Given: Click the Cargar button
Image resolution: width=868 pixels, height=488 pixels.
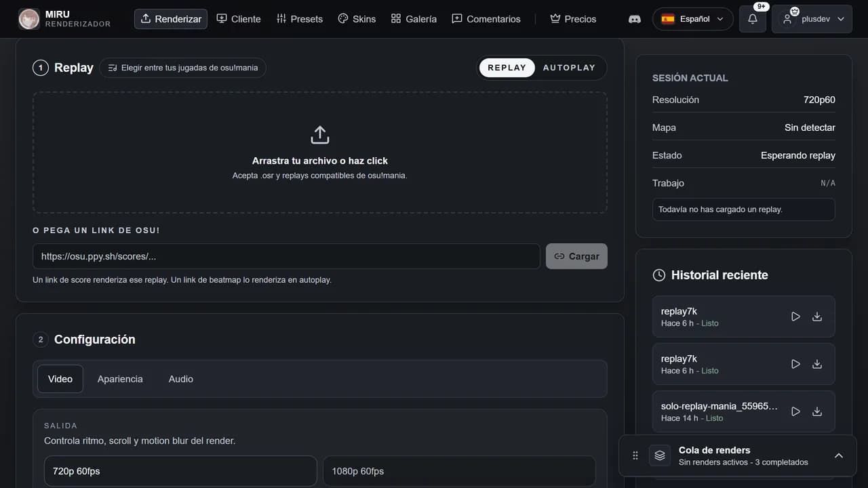Looking at the screenshot, I should (x=576, y=256).
